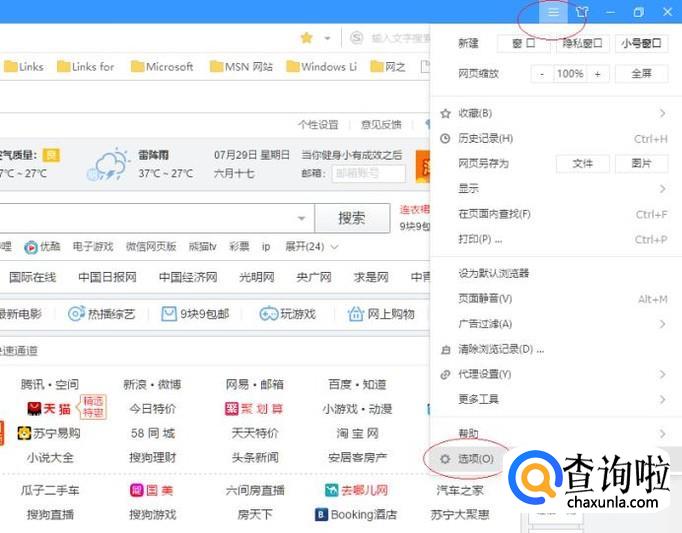
Task: Click trash icon beside 清除浏览记录
Action: pos(445,349)
